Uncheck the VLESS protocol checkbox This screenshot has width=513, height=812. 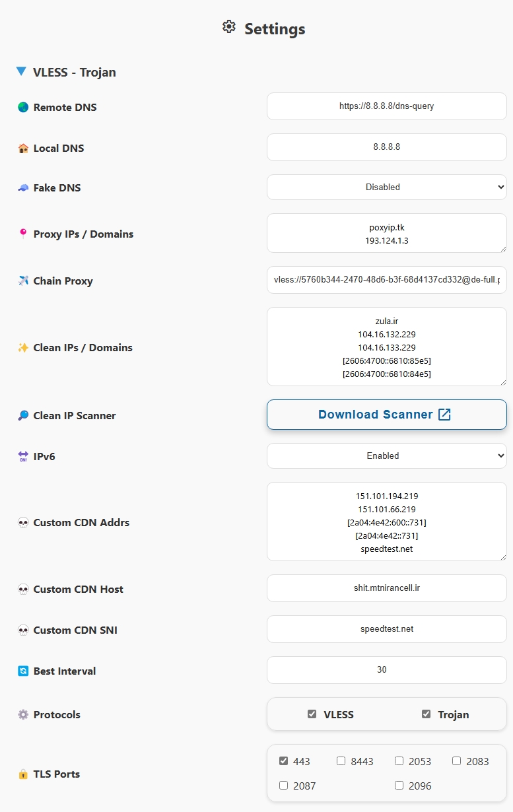coord(312,714)
